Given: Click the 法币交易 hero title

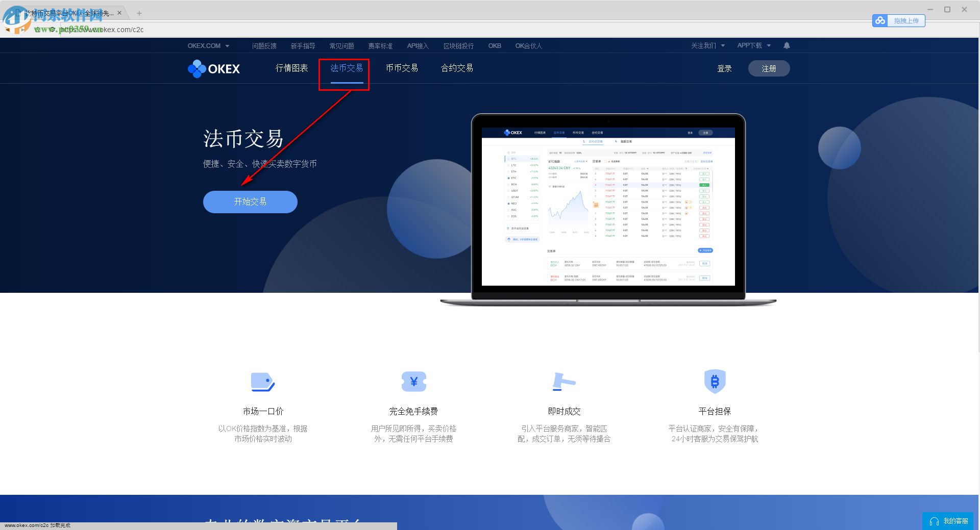Looking at the screenshot, I should point(243,139).
